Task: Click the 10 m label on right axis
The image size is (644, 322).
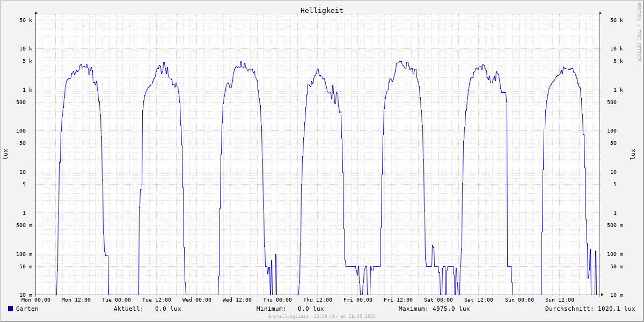Action: [616, 295]
